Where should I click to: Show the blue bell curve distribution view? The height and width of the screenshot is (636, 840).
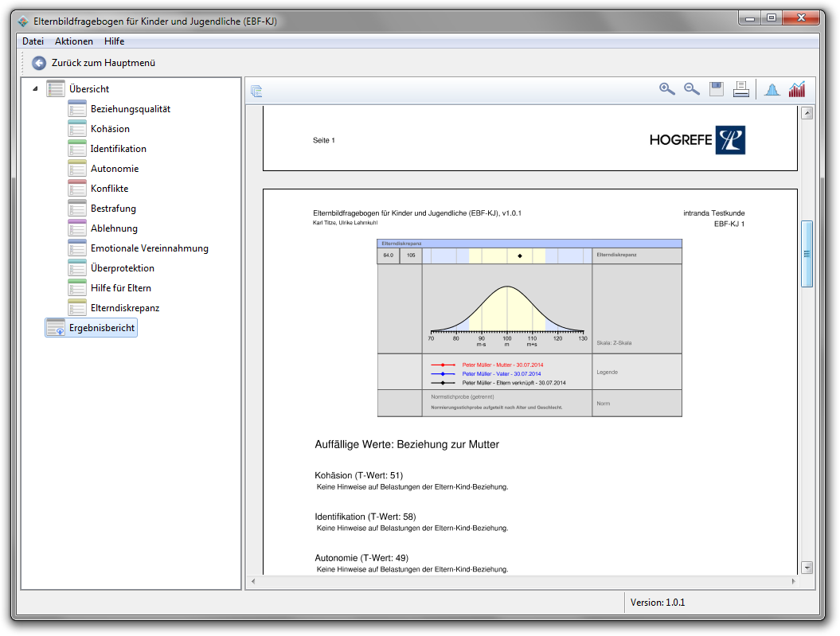point(772,89)
